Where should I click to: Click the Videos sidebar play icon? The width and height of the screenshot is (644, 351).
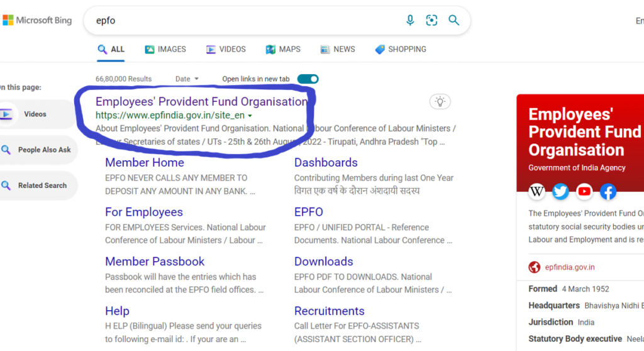tap(6, 114)
